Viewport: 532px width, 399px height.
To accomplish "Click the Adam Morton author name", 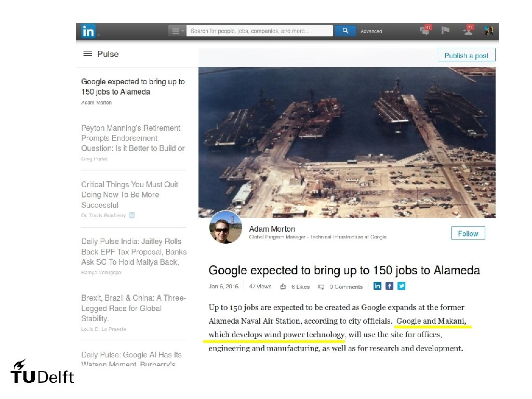I will pyautogui.click(x=272, y=229).
